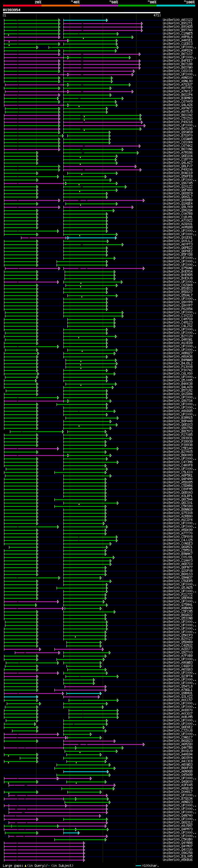Click the 471 query end position label

coord(156,15)
